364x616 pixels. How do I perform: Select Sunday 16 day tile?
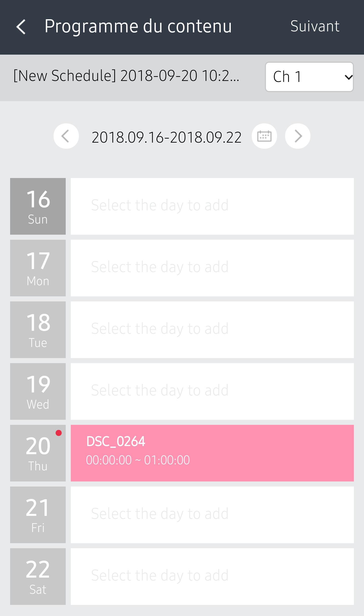click(x=38, y=206)
